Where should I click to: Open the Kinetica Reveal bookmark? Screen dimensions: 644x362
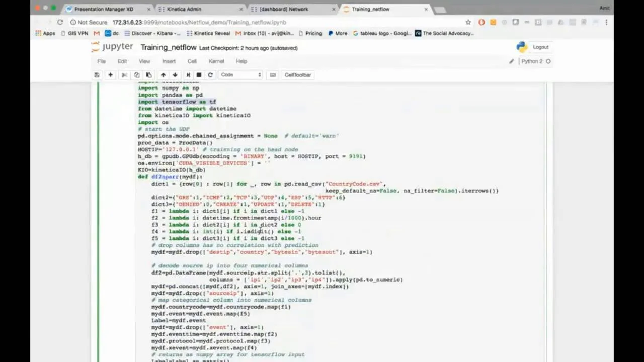click(208, 33)
